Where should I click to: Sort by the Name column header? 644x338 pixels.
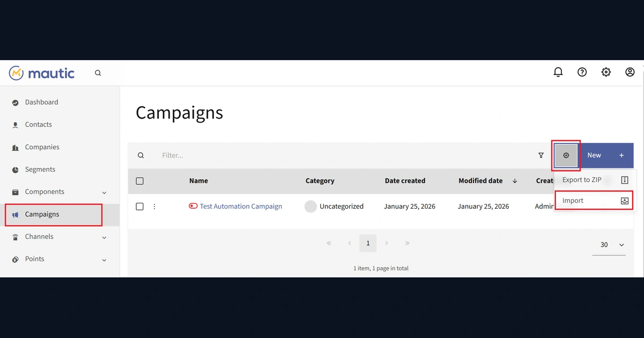tap(199, 181)
